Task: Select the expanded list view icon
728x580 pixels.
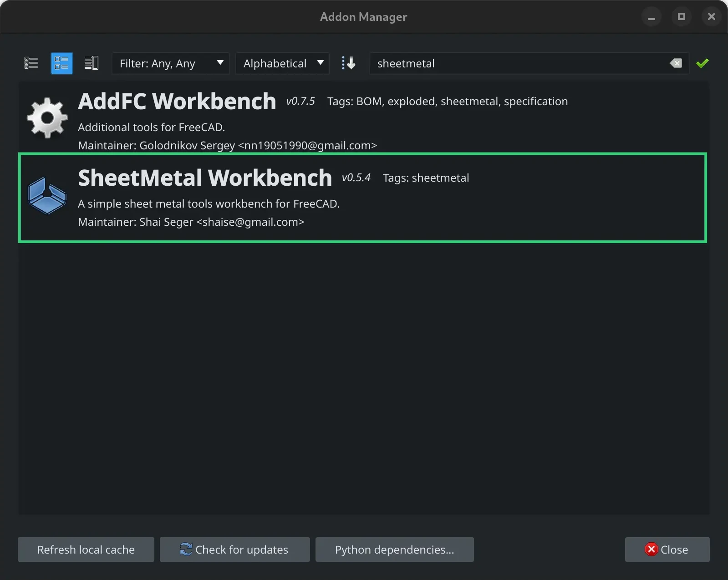Action: click(x=61, y=63)
